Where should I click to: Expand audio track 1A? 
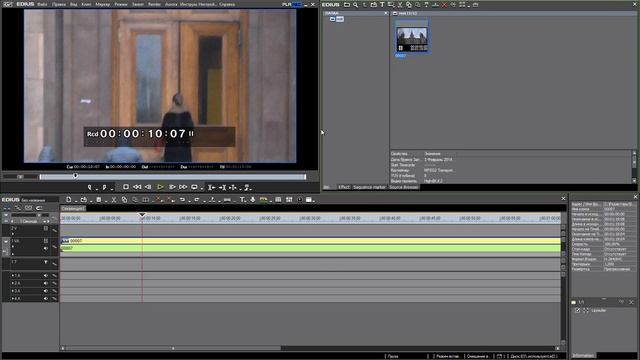click(13, 276)
